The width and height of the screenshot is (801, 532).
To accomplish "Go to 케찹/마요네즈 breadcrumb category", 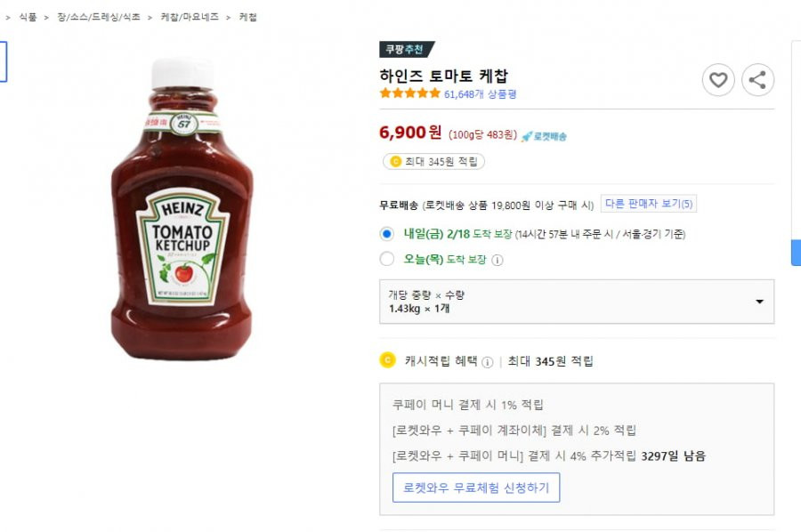I will click(190, 17).
